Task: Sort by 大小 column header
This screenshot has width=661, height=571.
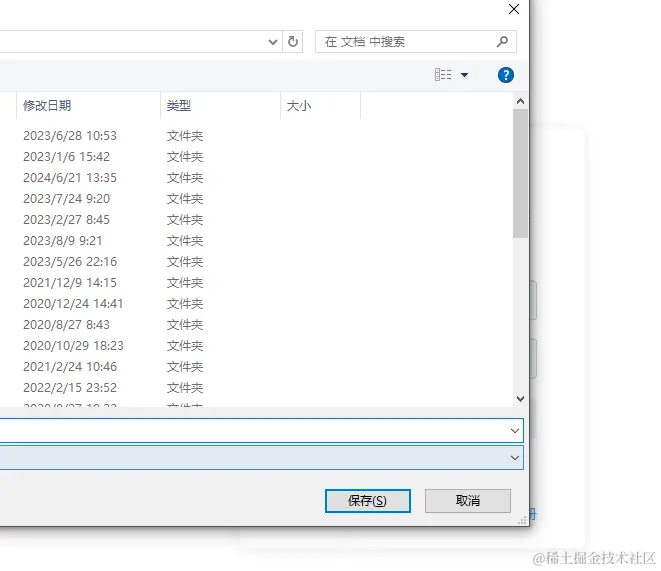Action: pyautogui.click(x=299, y=105)
